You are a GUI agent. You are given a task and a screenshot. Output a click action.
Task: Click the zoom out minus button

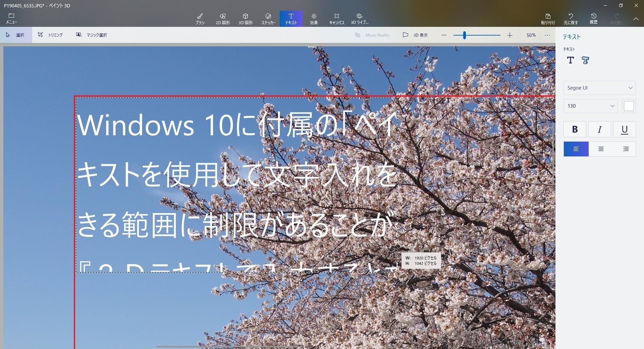[x=444, y=35]
